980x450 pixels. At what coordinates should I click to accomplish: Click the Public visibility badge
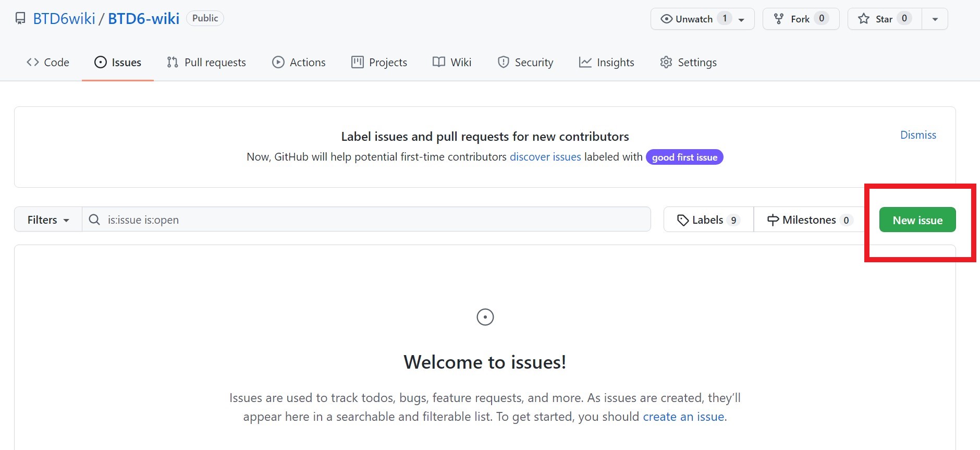(x=205, y=18)
